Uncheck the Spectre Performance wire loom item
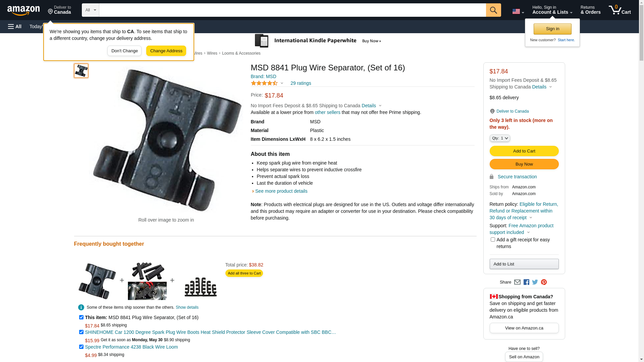644x362 pixels. coord(81,347)
